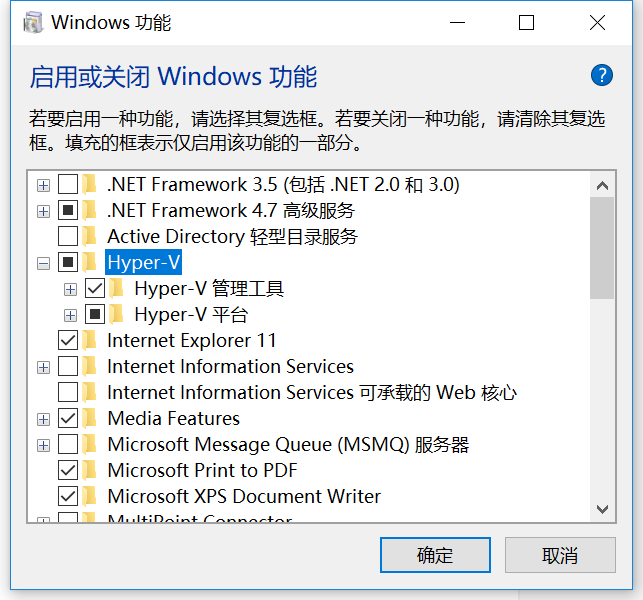Click the scrollbar down arrow in feature list
Image resolution: width=643 pixels, height=600 pixels.
(x=602, y=509)
